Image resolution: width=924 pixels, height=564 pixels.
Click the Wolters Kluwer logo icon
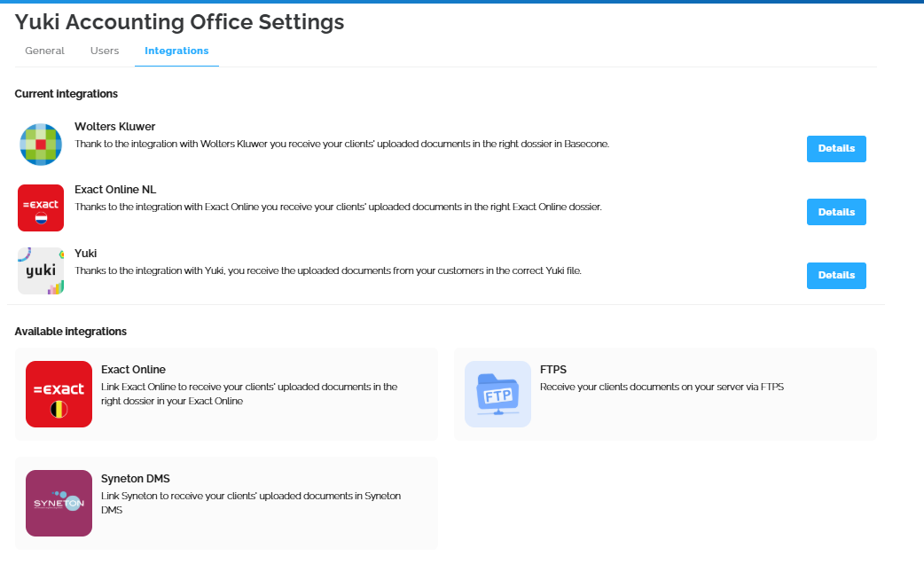(41, 145)
